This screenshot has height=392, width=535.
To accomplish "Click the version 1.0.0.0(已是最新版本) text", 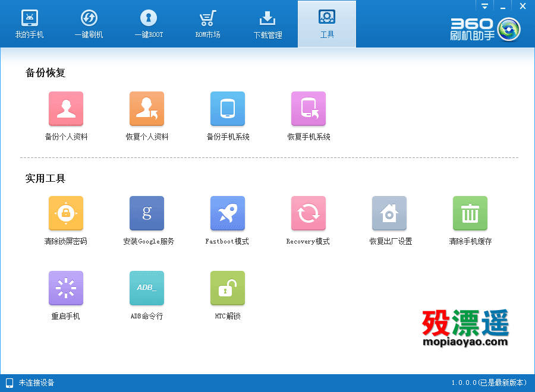I will 489,383.
